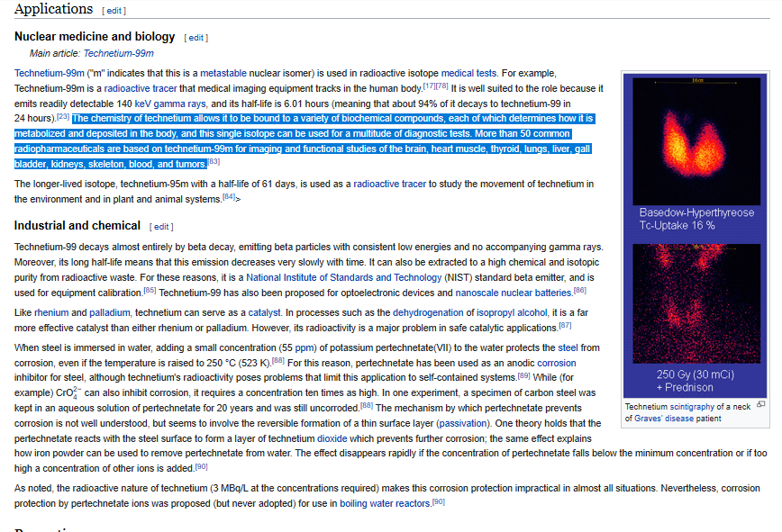
Task: Click citation 90 after 'other ions is added'
Action: coord(201,466)
